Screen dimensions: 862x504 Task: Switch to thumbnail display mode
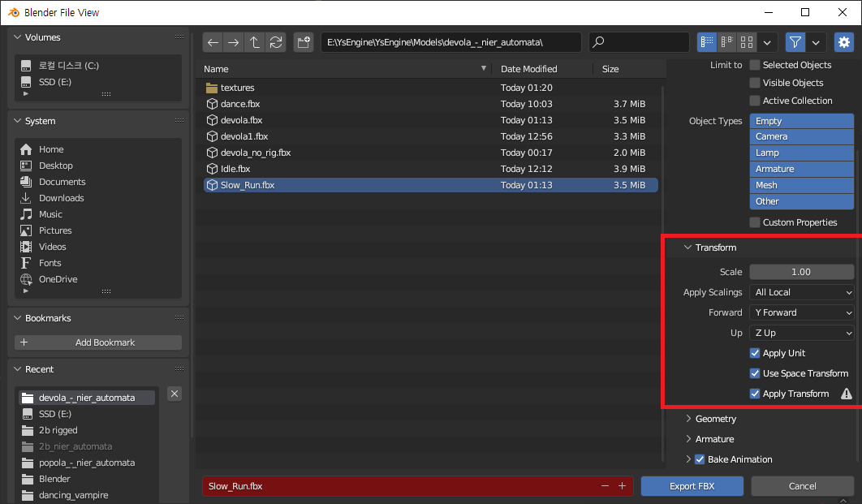tap(747, 42)
